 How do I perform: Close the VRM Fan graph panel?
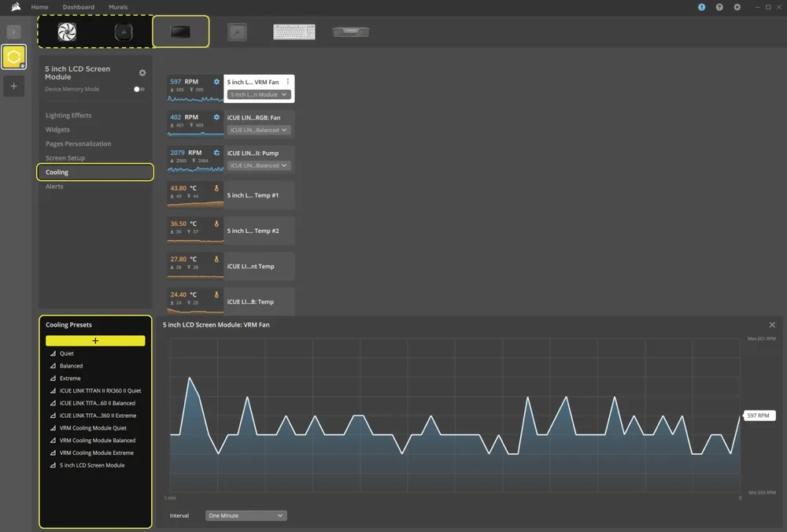tap(772, 325)
